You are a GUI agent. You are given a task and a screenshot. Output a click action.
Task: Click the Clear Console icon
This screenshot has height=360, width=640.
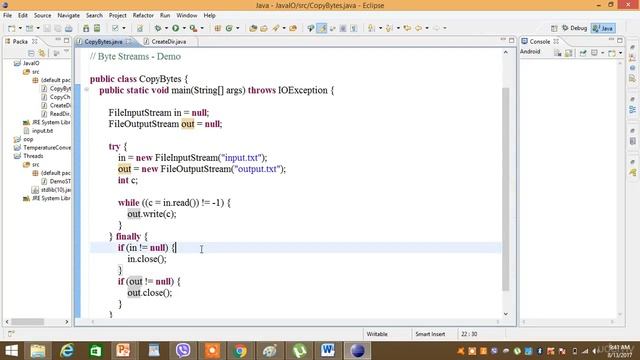point(558,53)
